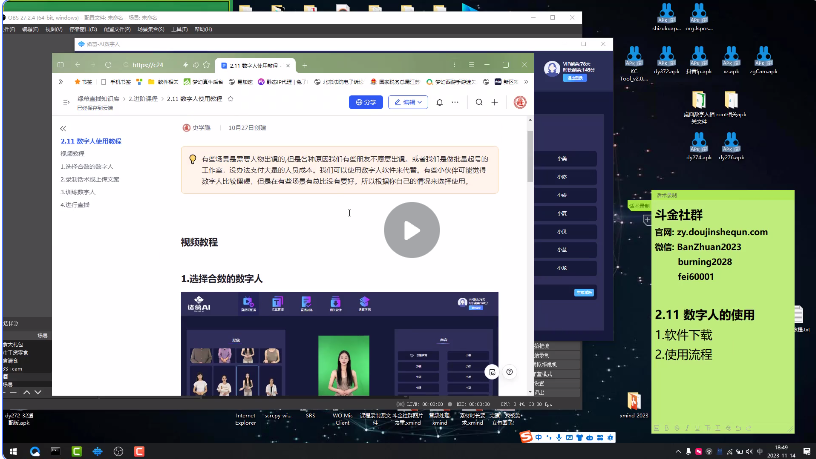Open the xmind 2023 desktop icon

coord(634,405)
